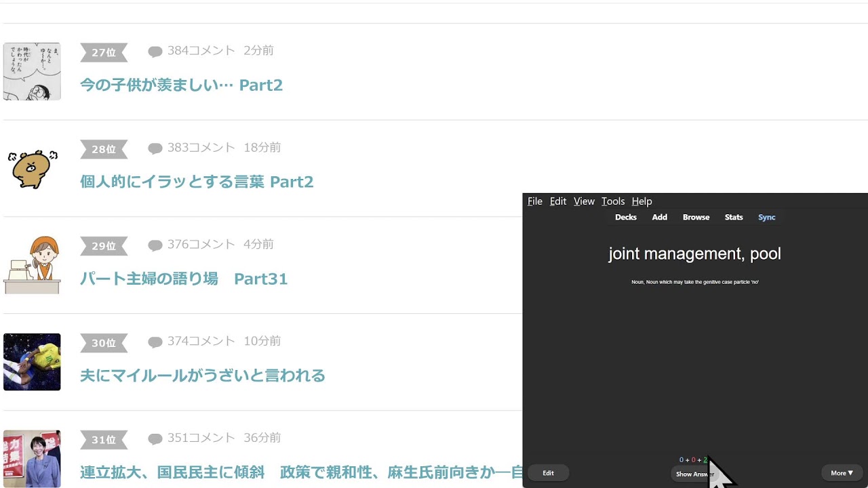Click the 27位 rank badge
The height and width of the screenshot is (488, 868).
click(104, 52)
